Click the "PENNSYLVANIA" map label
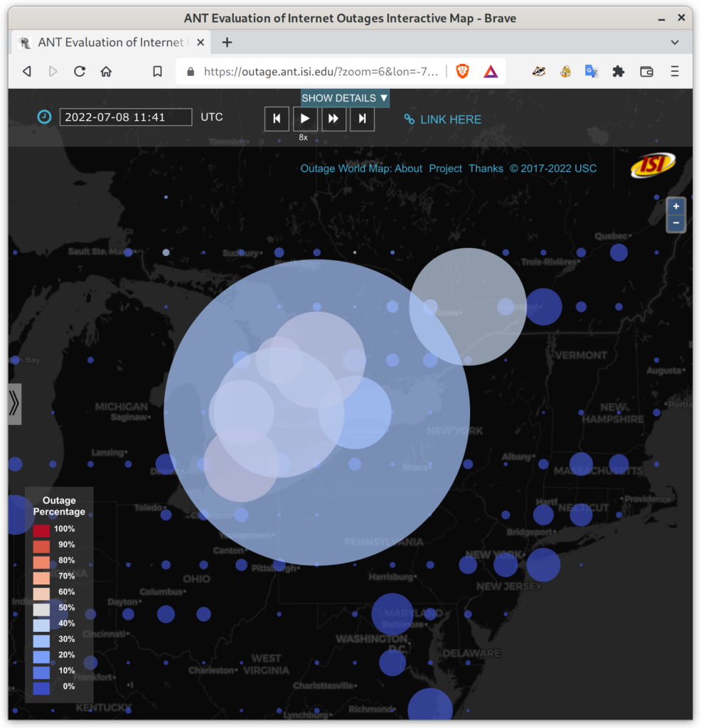This screenshot has height=728, width=701. (383, 542)
